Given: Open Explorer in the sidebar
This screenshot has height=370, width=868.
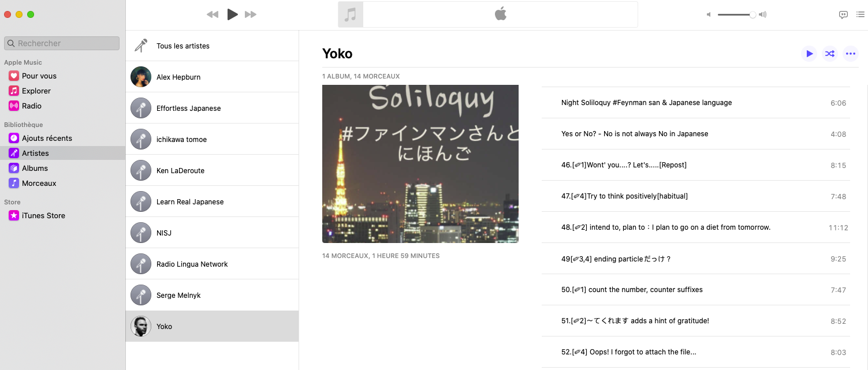Looking at the screenshot, I should tap(62, 91).
